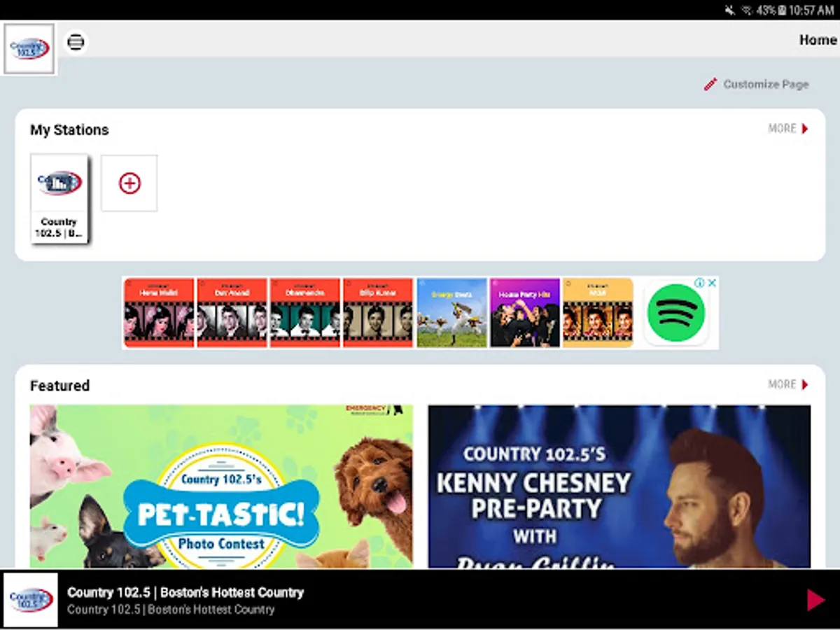Open the Hema Malini playlist ad tile
This screenshot has height=630, width=840.
click(x=159, y=312)
